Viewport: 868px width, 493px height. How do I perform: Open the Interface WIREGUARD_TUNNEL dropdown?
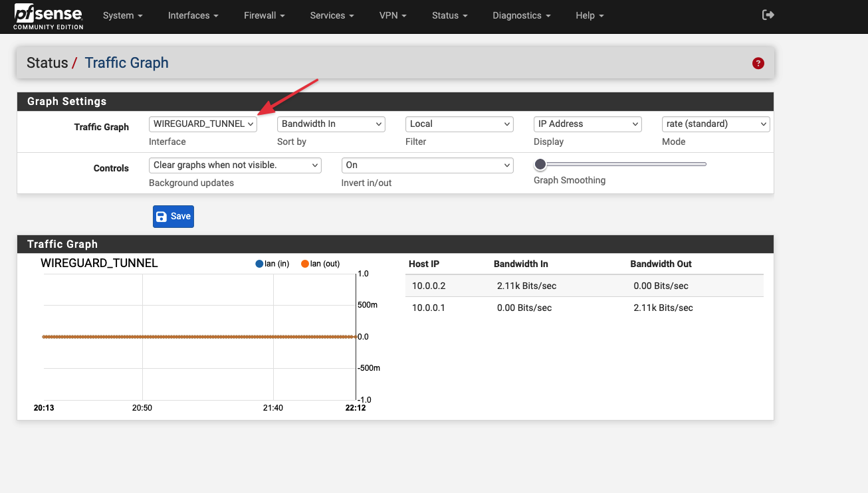pyautogui.click(x=203, y=124)
